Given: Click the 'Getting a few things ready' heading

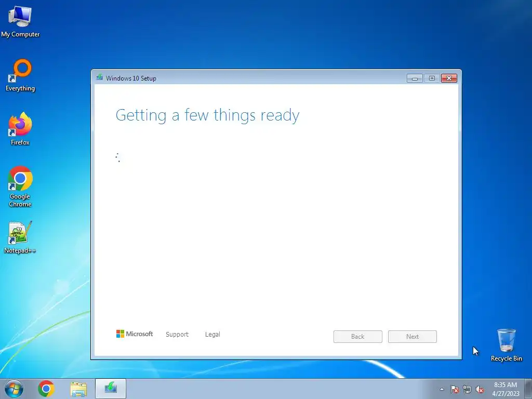Looking at the screenshot, I should click(x=207, y=115).
